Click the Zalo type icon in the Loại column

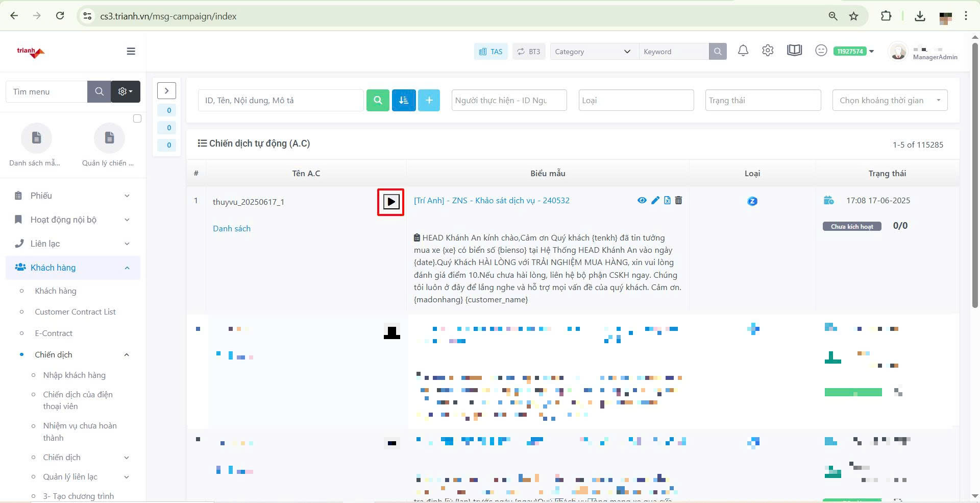coord(752,201)
